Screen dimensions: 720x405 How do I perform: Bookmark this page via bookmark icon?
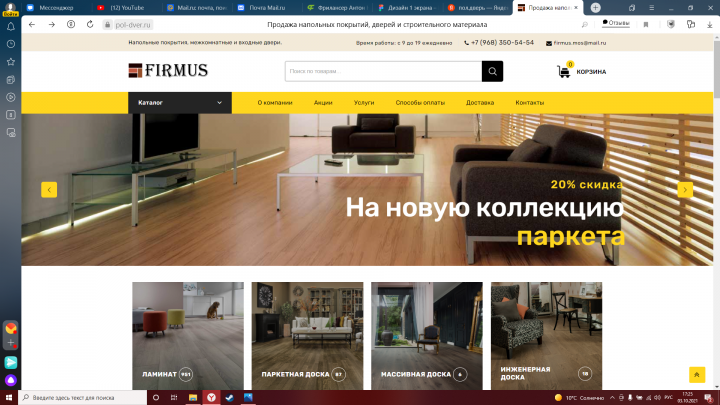point(646,25)
